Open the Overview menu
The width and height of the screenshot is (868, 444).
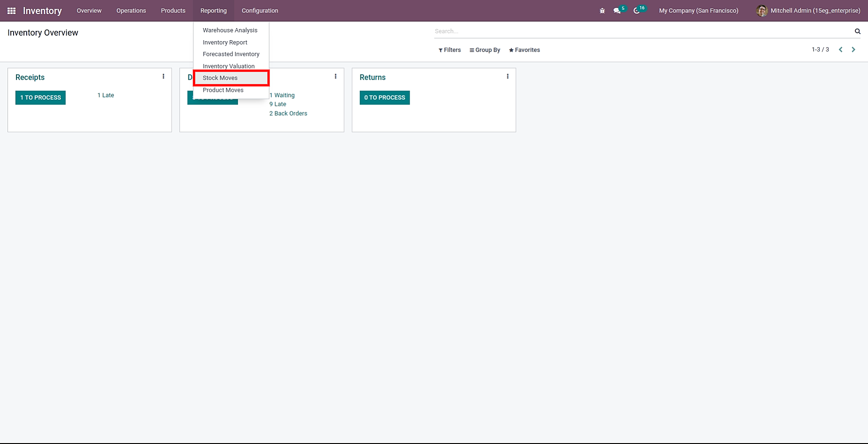89,10
